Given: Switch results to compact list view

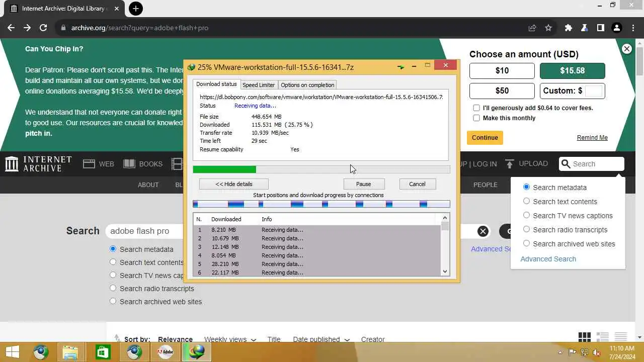Looking at the screenshot, I should 621,337.
